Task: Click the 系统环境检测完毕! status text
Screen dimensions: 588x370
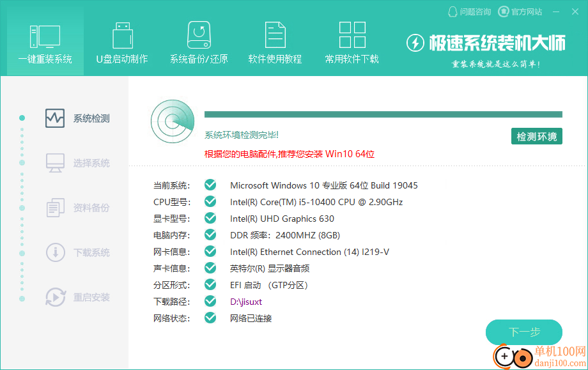Action: [x=242, y=135]
